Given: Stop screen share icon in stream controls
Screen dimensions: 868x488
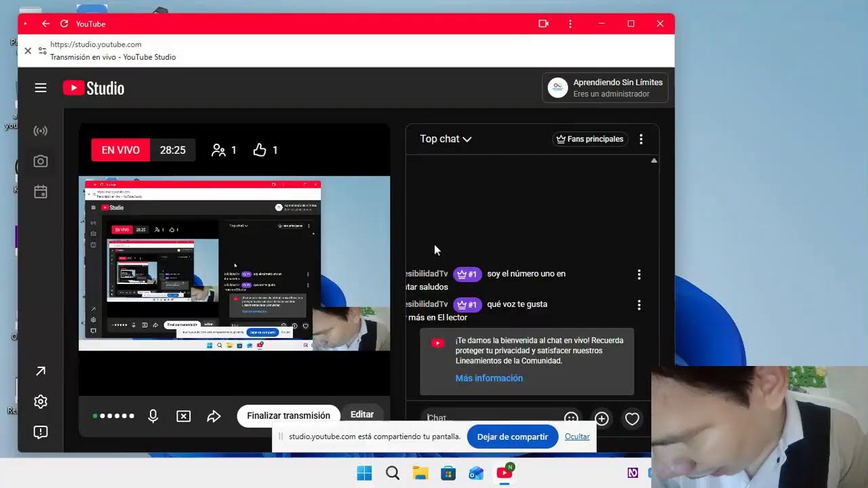Looking at the screenshot, I should tap(184, 416).
